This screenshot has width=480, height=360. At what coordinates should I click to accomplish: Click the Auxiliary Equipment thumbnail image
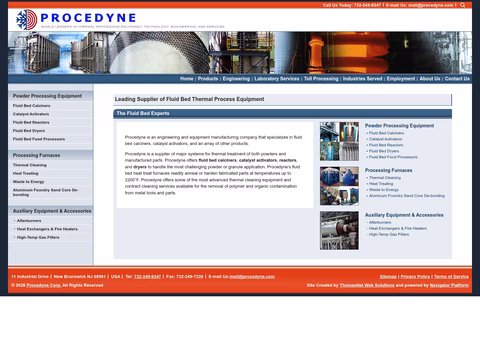[x=339, y=231]
